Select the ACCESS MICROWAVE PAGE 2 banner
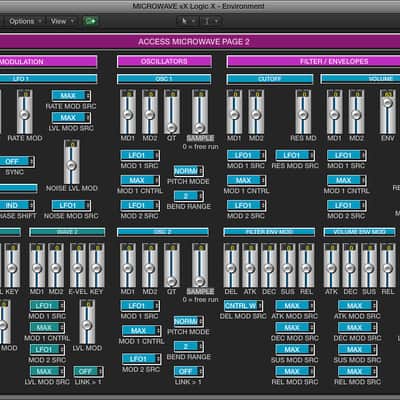The height and width of the screenshot is (400, 400). tap(200, 42)
